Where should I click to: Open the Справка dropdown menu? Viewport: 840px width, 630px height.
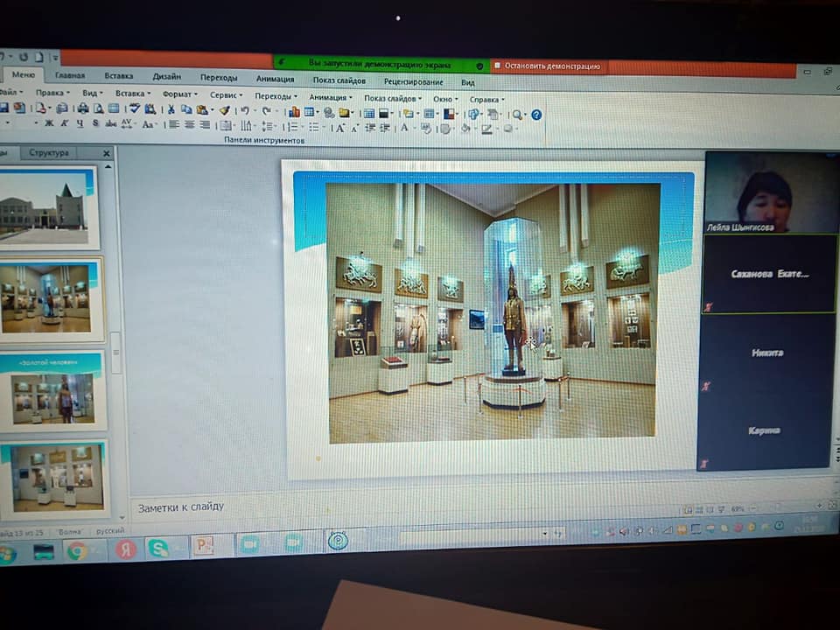click(486, 99)
